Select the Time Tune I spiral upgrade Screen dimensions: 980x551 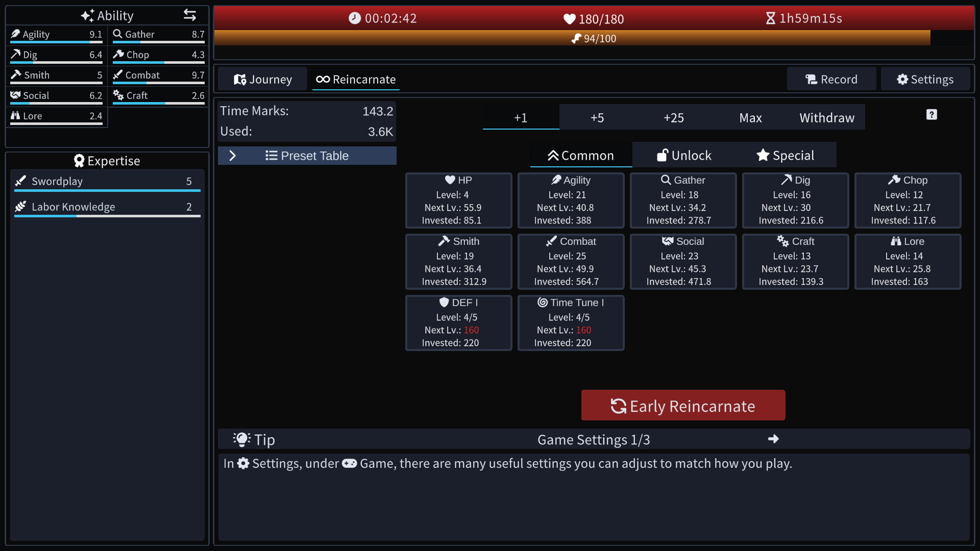(571, 322)
